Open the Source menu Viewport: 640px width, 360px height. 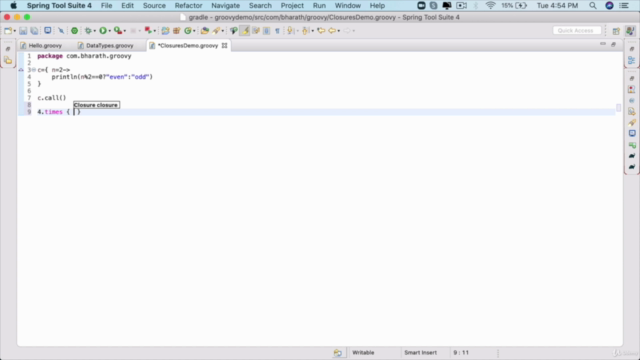154,6
